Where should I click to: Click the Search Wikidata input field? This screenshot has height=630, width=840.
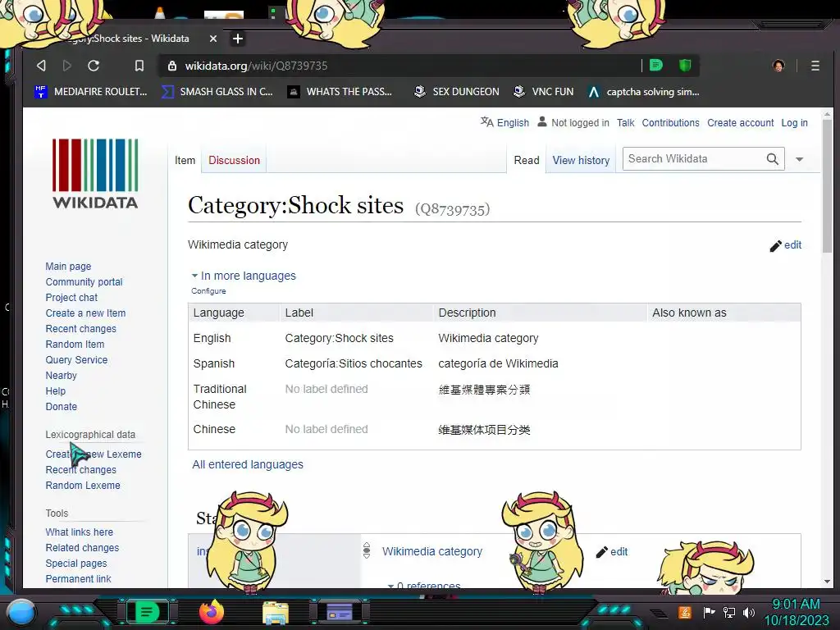tap(694, 158)
